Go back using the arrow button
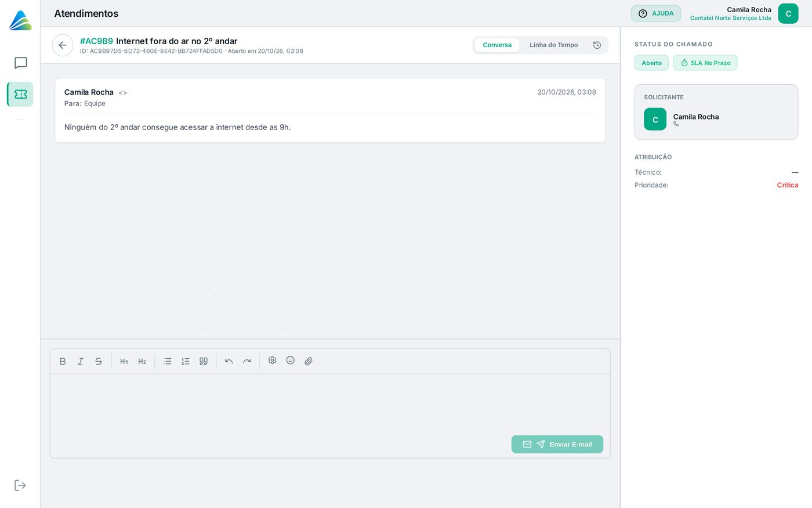 63,45
